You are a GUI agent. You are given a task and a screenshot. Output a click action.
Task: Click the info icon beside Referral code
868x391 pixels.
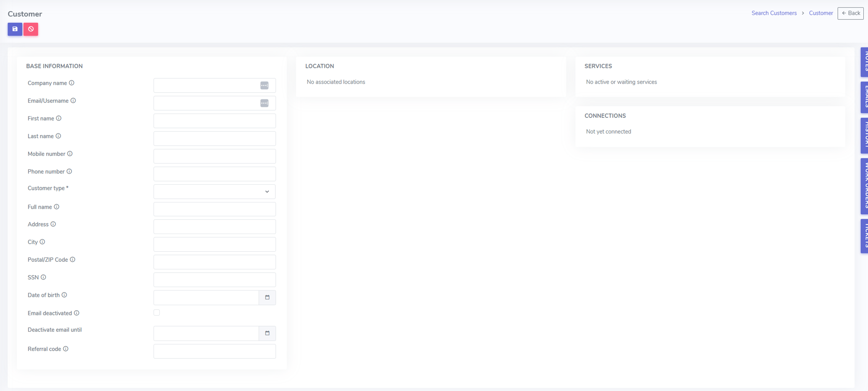tap(66, 348)
